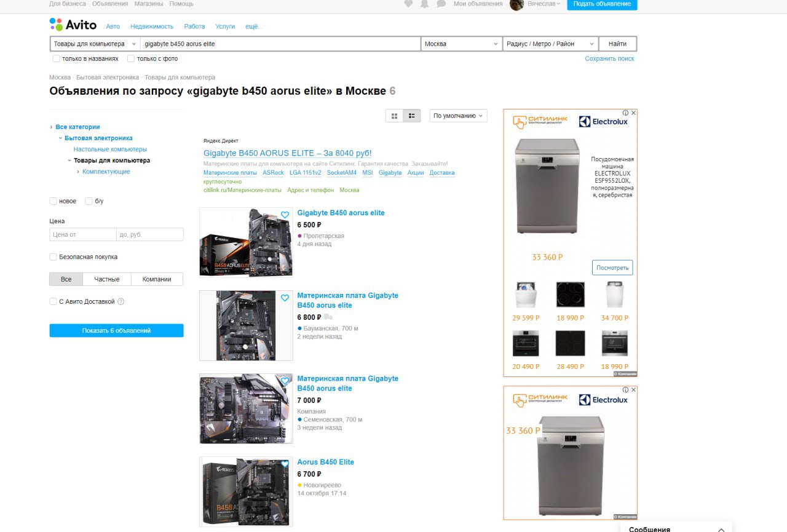Open favorites via the heart icon in header
This screenshot has width=787, height=532.
coord(408,4)
